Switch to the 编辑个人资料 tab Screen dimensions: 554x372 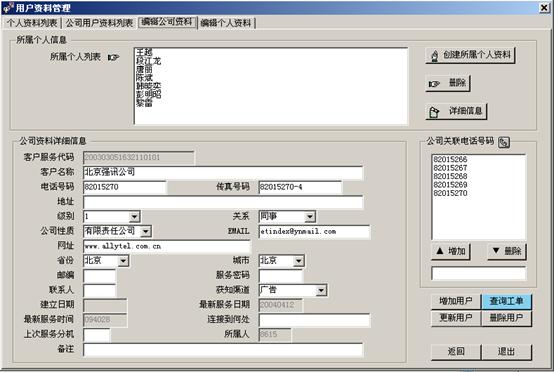coord(226,23)
